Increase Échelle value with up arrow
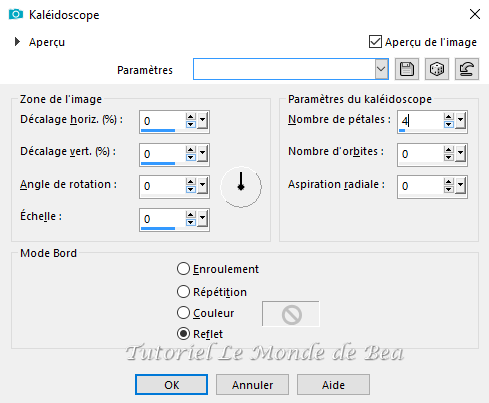Viewport: 489px width, 403px height. point(191,215)
